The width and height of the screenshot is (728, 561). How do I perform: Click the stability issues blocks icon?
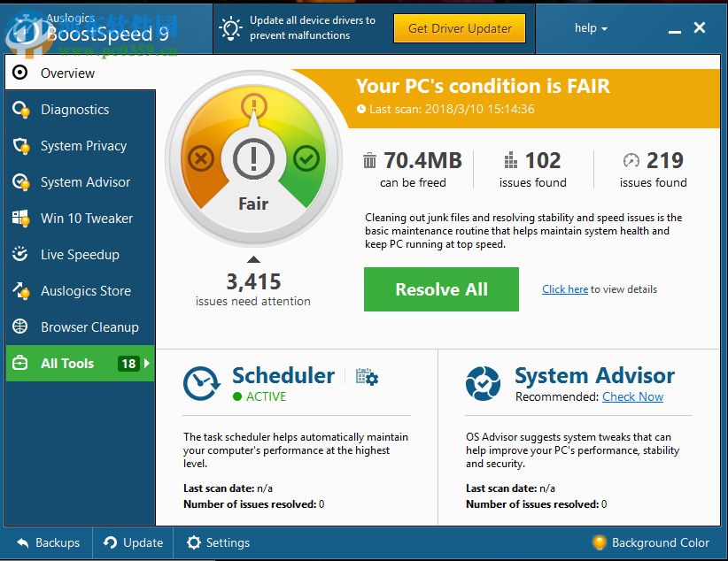click(511, 160)
